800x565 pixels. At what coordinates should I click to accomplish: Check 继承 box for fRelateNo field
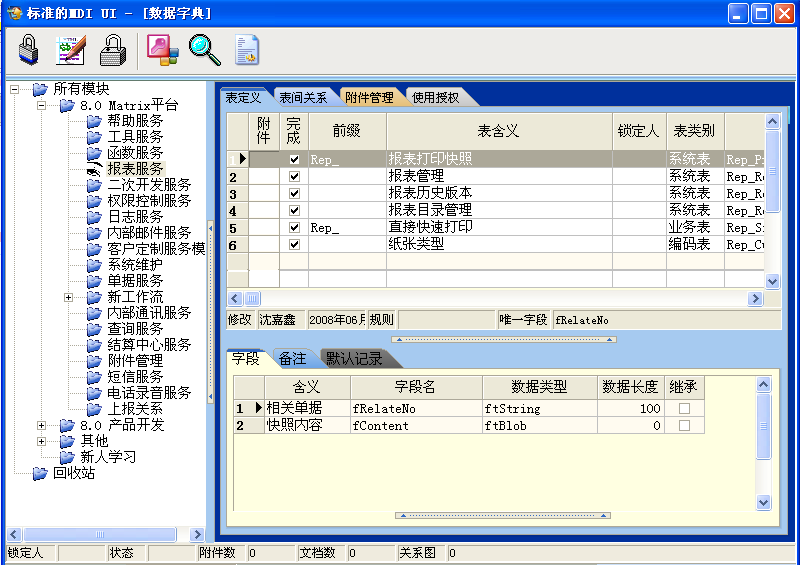click(685, 409)
